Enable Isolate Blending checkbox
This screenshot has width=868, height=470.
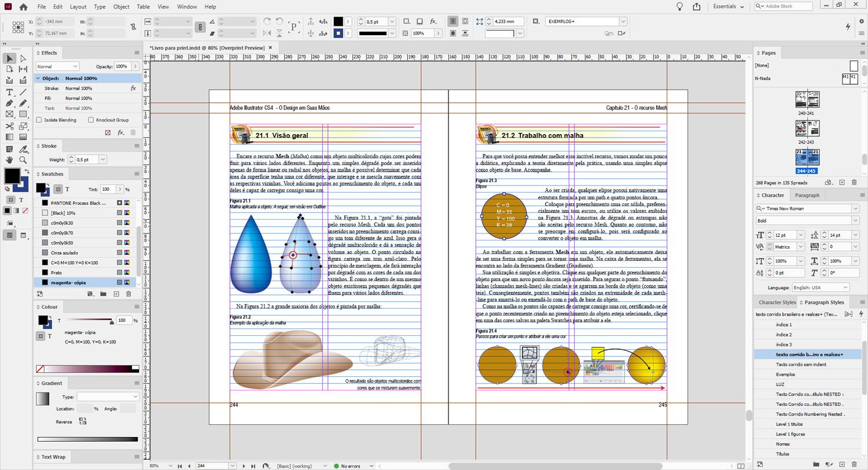coord(39,120)
